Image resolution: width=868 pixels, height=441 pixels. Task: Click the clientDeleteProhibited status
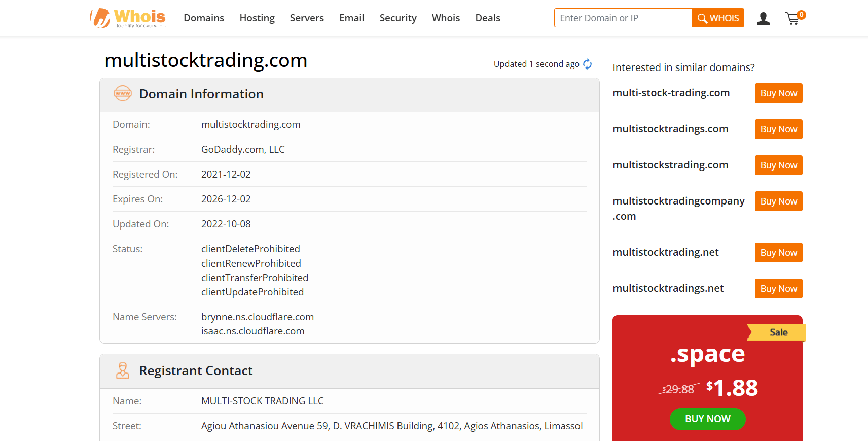(x=250, y=249)
